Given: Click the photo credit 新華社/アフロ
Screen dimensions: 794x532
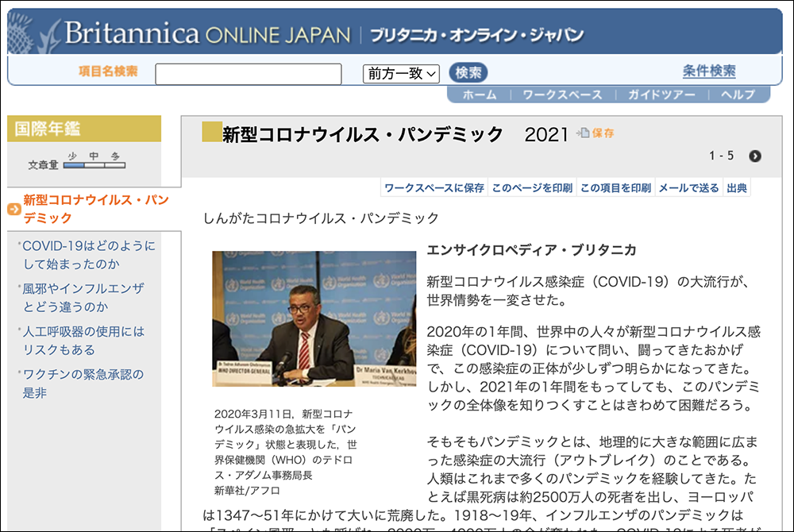Looking at the screenshot, I should click(x=247, y=491).
